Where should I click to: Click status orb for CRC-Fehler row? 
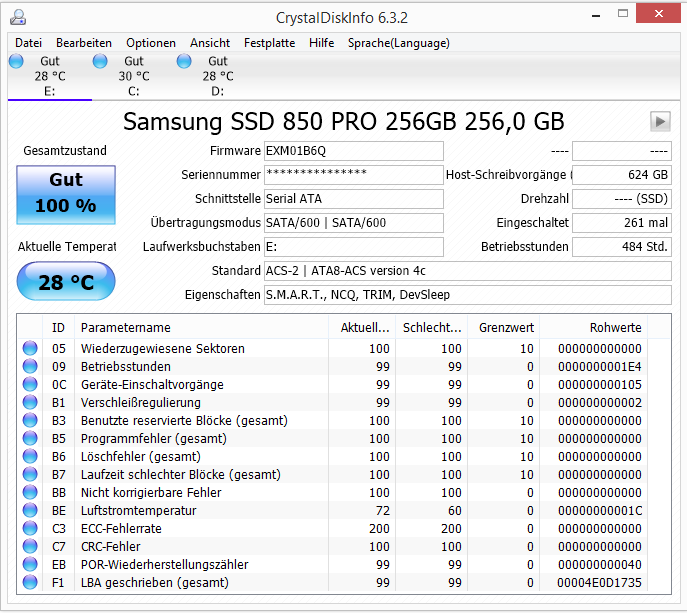pos(30,546)
